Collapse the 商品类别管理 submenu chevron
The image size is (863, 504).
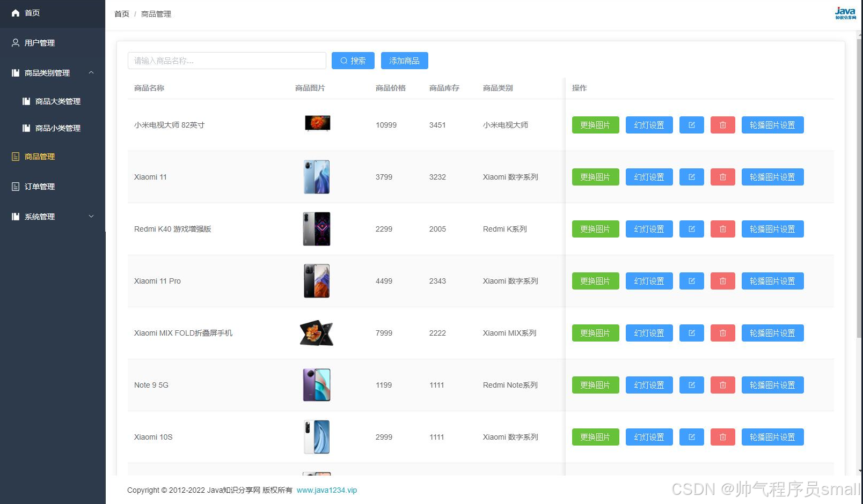(x=91, y=72)
